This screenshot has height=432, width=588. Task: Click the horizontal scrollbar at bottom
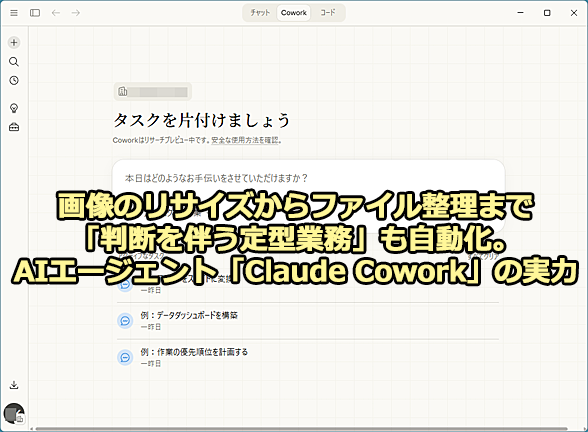pos(301,429)
